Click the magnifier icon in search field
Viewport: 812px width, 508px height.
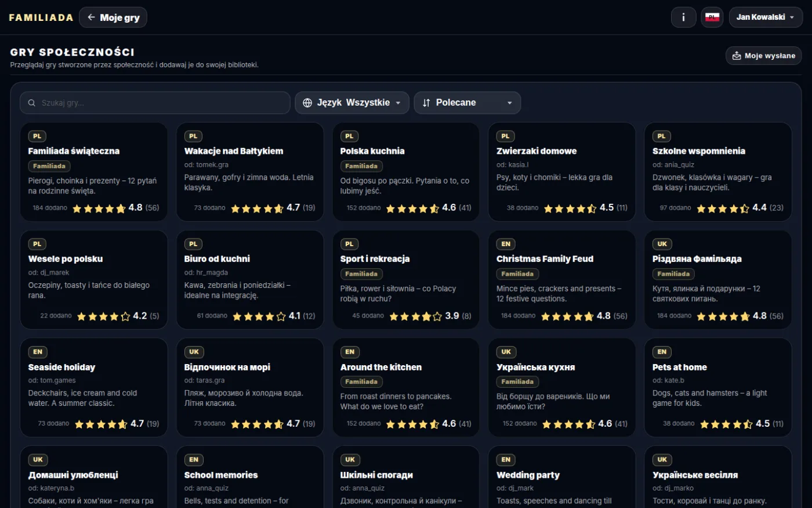coord(32,103)
